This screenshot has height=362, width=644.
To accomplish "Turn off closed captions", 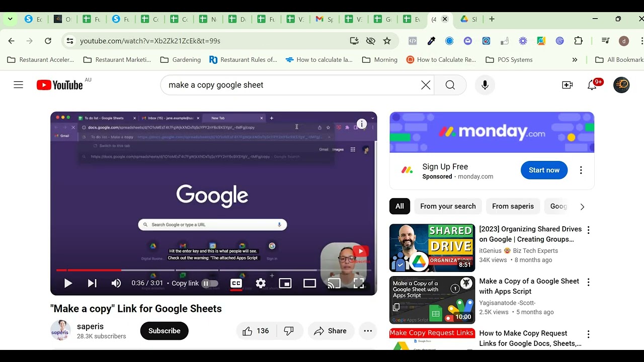I will (236, 284).
